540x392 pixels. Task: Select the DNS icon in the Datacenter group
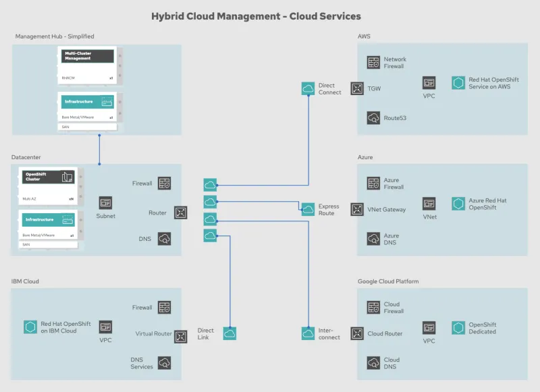(165, 239)
